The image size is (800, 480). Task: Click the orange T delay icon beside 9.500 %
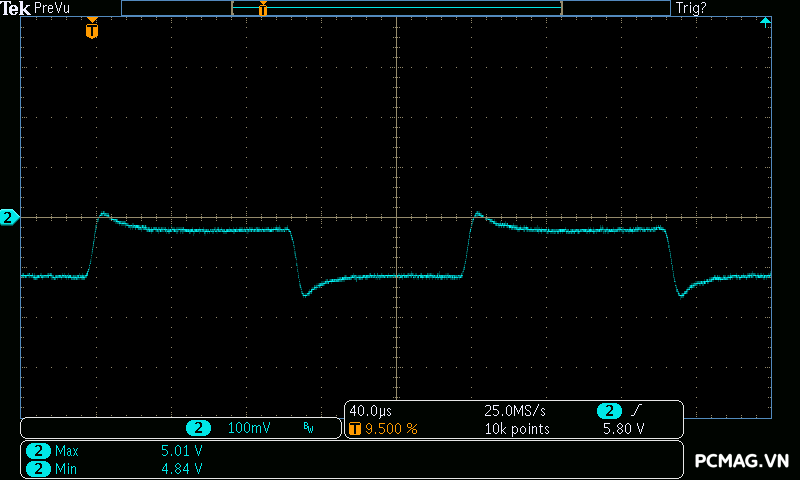click(355, 429)
